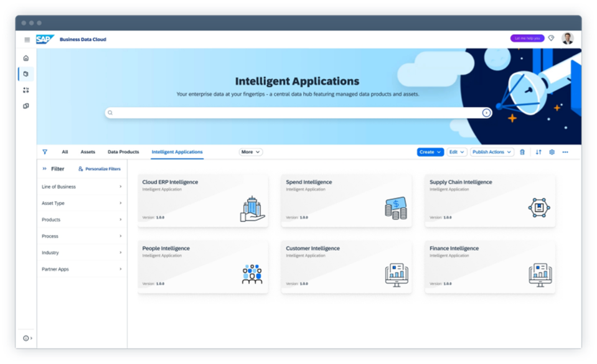Expand the Process filter
The height and width of the screenshot is (364, 597).
(x=82, y=236)
